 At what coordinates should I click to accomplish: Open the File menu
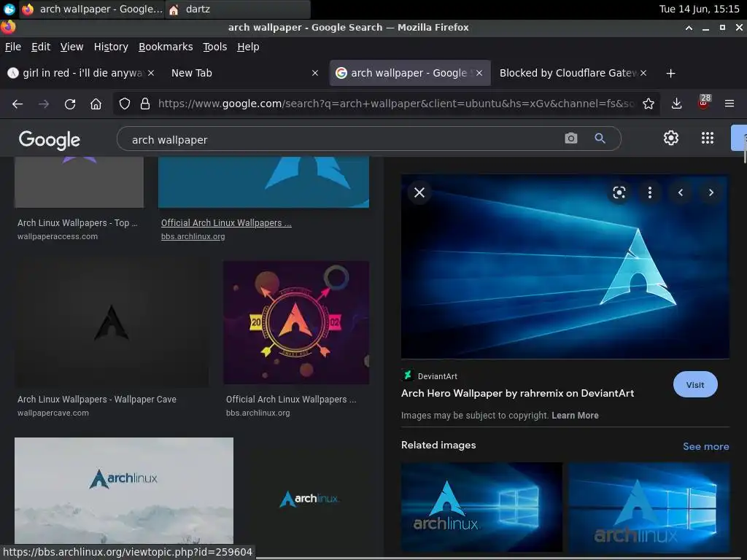(x=13, y=47)
